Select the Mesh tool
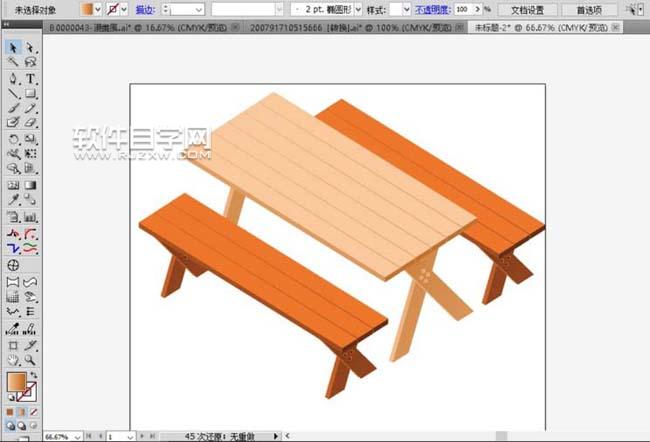Image resolution: width=650 pixels, height=442 pixels. (x=13, y=185)
